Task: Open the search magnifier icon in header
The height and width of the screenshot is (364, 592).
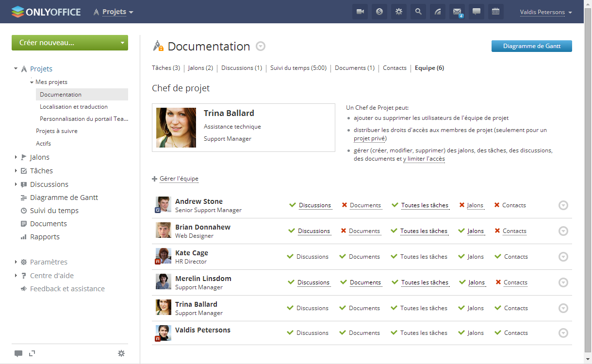Action: click(418, 12)
